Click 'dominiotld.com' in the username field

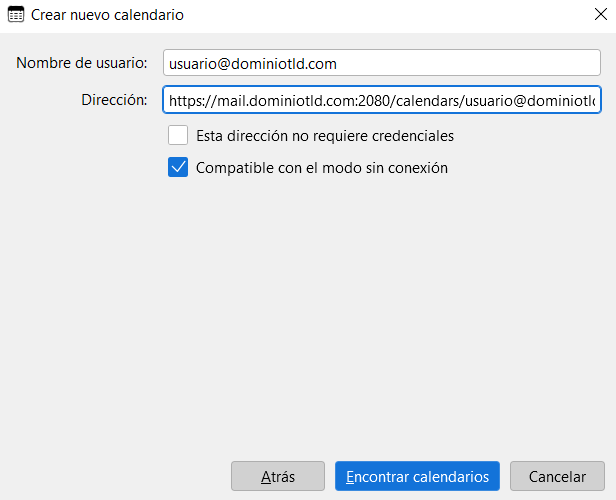[286, 63]
